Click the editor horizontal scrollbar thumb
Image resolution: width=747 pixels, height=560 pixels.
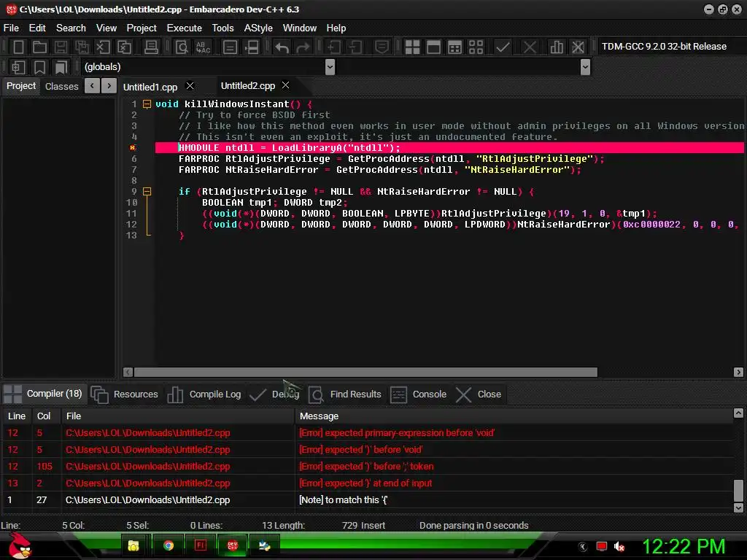click(365, 372)
